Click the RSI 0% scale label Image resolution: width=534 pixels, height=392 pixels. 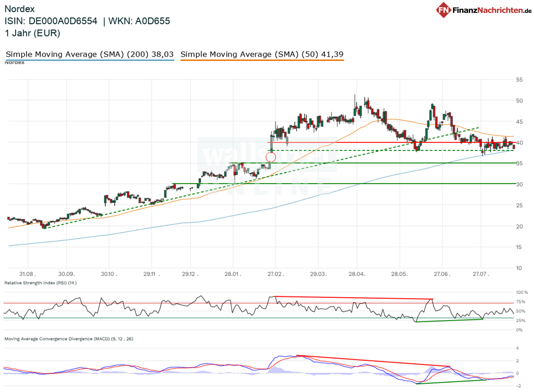[519, 330]
